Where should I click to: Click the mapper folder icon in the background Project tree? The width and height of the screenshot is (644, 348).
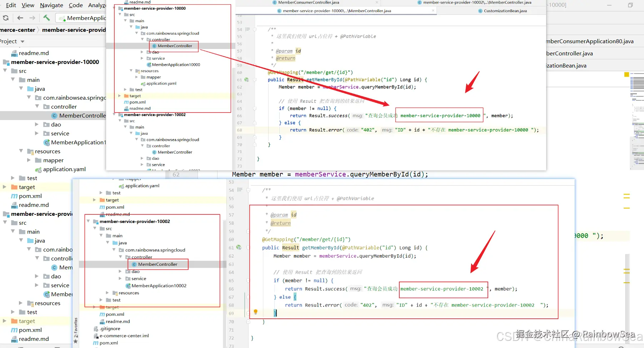point(39,160)
